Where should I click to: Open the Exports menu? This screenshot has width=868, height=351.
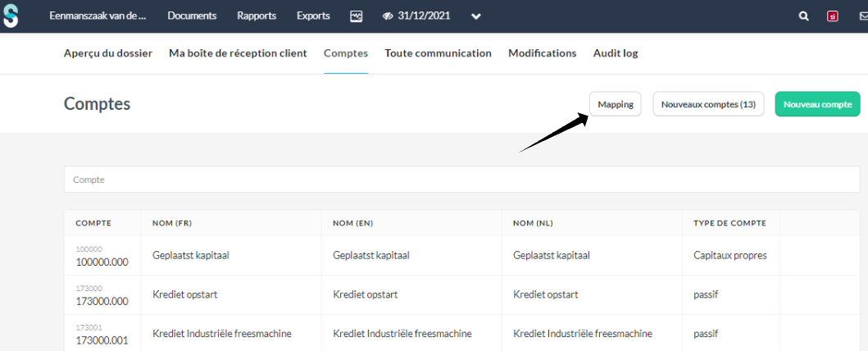click(x=313, y=16)
